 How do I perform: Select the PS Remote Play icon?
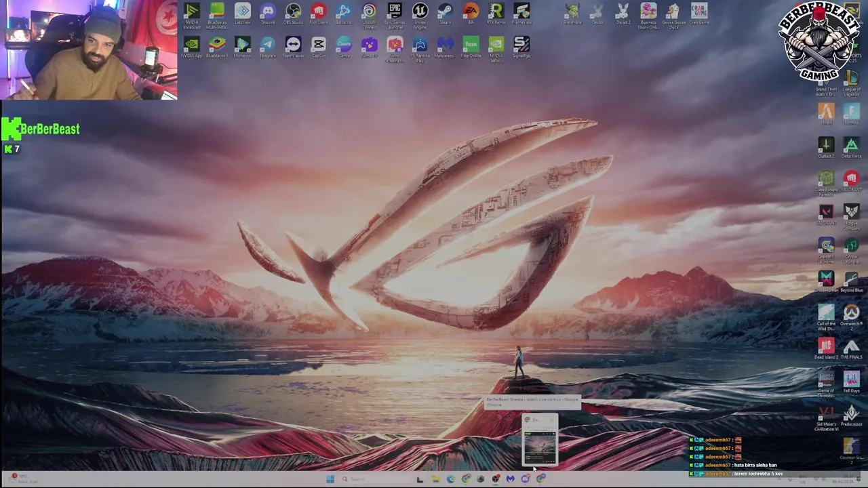point(420,49)
